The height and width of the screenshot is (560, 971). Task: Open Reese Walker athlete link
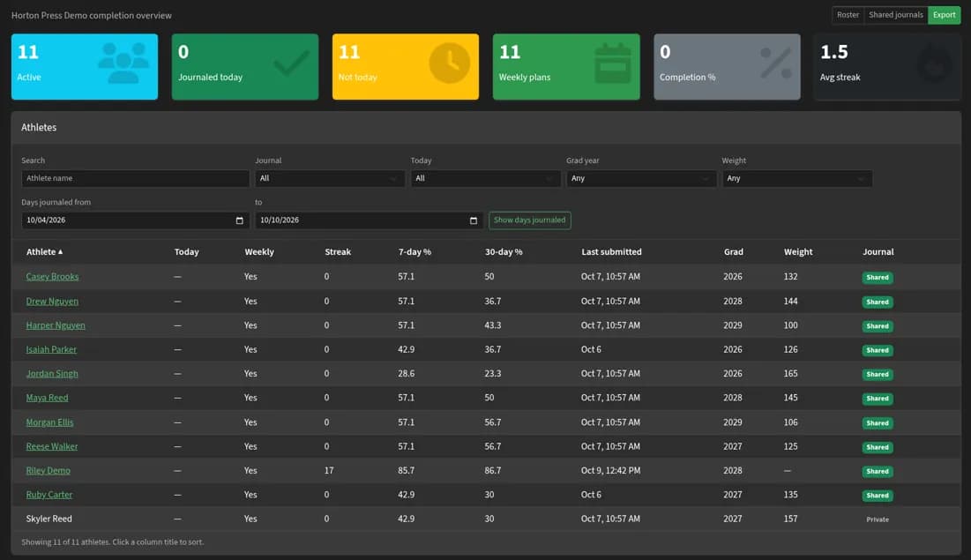click(x=52, y=446)
